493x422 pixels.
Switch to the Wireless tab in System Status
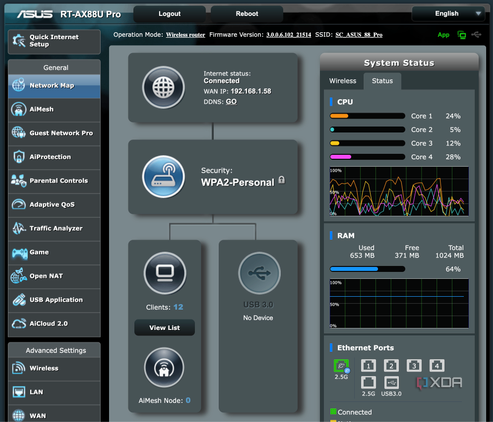(x=343, y=81)
